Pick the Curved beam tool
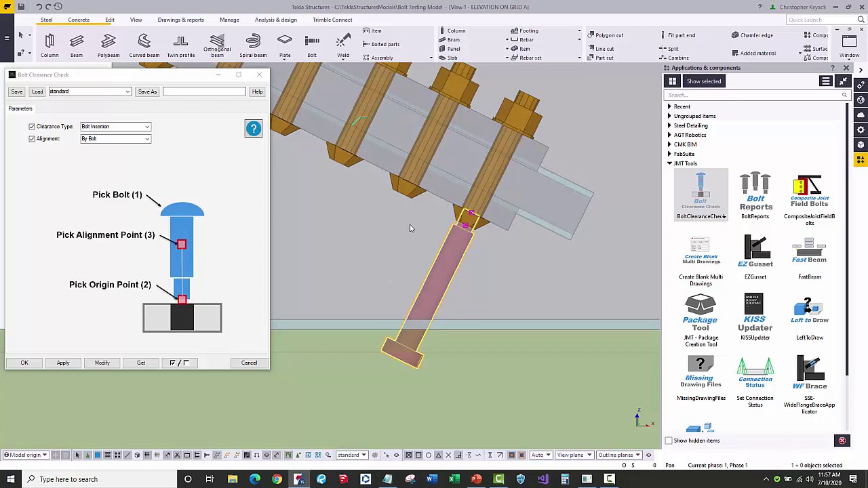Image resolution: width=868 pixels, height=488 pixels. (144, 46)
